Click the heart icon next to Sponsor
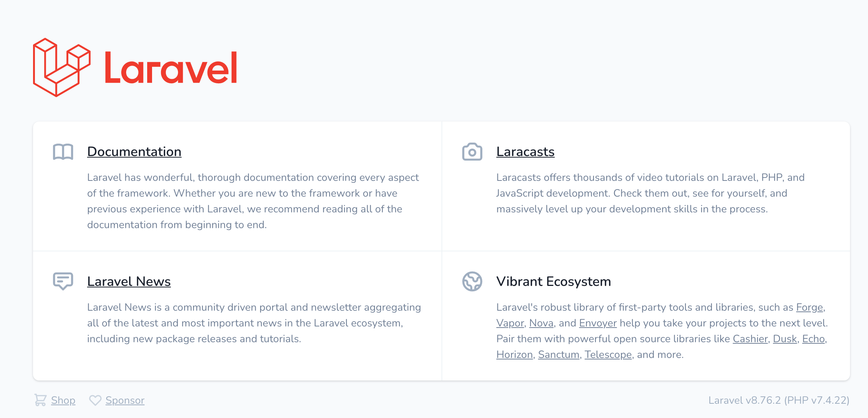The width and height of the screenshot is (868, 418). point(95,400)
